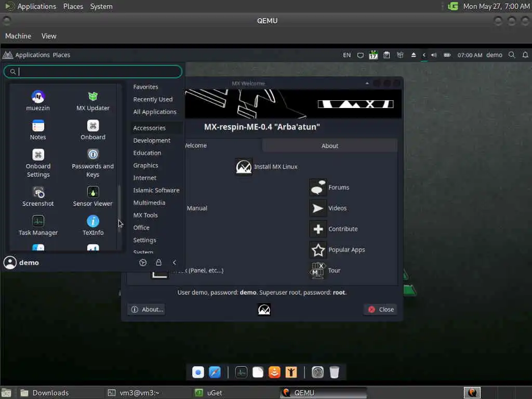The width and height of the screenshot is (532, 399).
Task: Click the Contribute plus icon
Action: coord(318,229)
